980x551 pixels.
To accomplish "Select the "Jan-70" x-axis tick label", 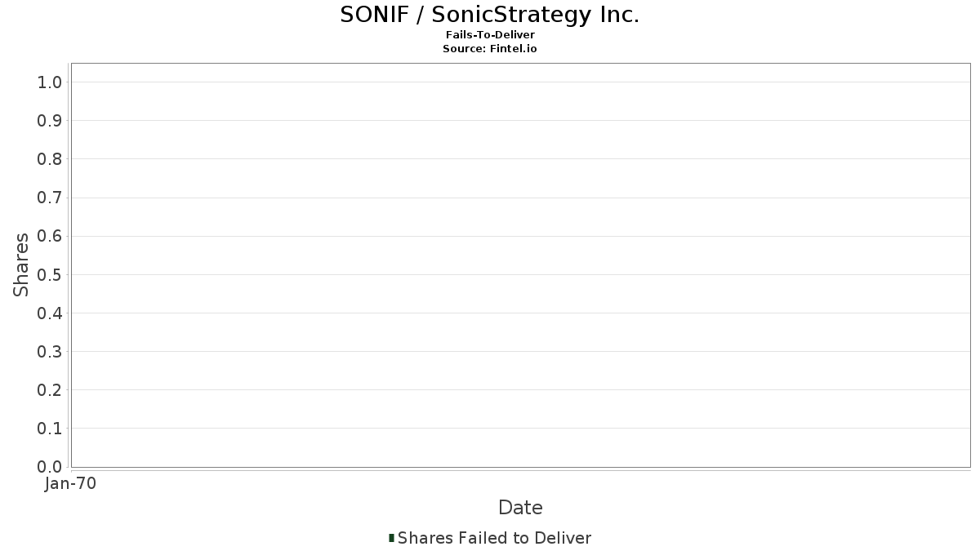I will click(71, 484).
